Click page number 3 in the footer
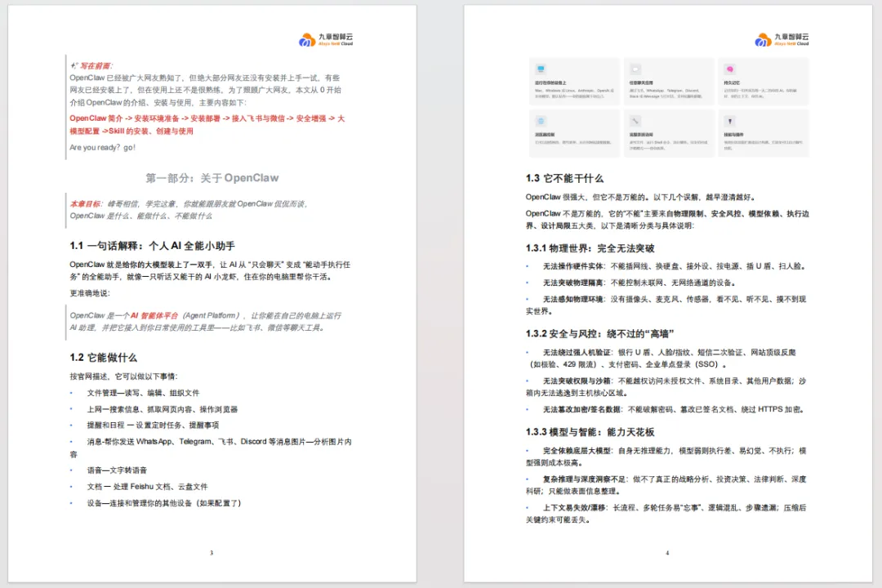The height and width of the screenshot is (588, 882). (x=212, y=553)
